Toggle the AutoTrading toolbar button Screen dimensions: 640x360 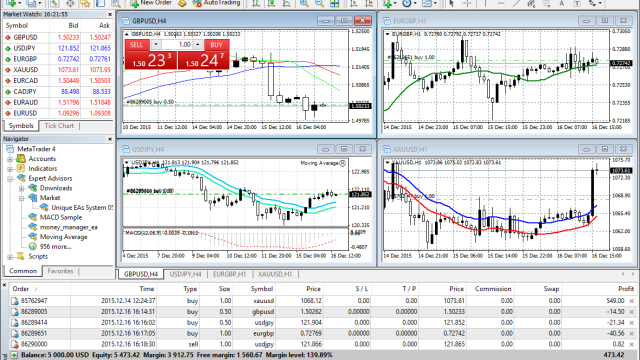point(216,3)
